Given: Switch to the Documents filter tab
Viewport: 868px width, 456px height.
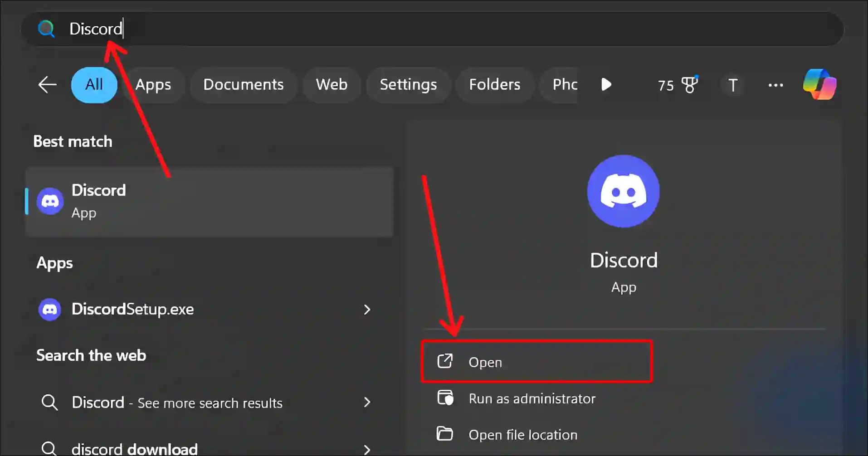Looking at the screenshot, I should tap(244, 85).
